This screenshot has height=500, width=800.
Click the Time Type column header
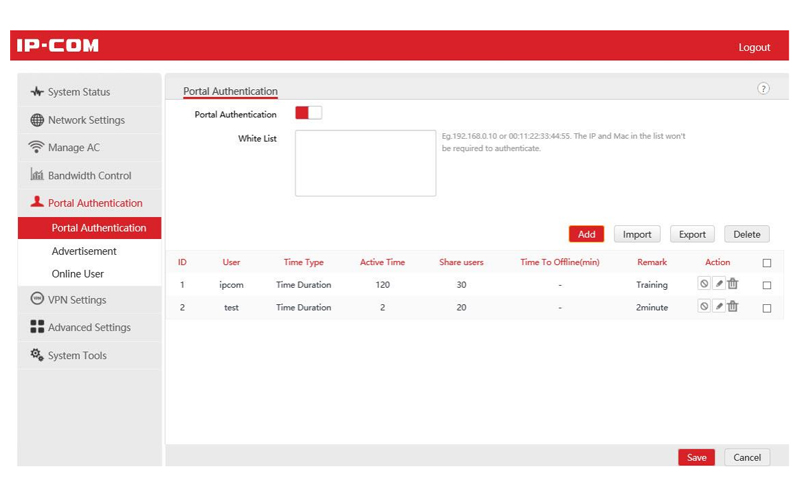[304, 262]
